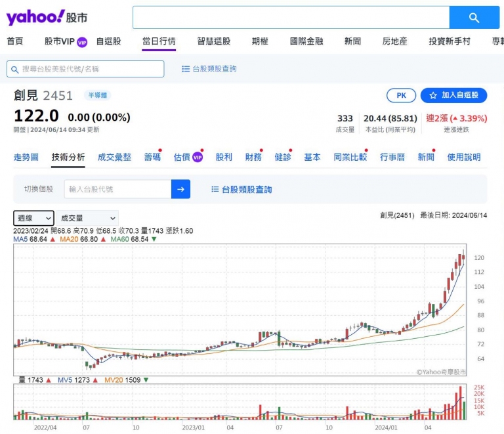
Task: Click MV20 1509 volume legend
Action: coord(123,380)
